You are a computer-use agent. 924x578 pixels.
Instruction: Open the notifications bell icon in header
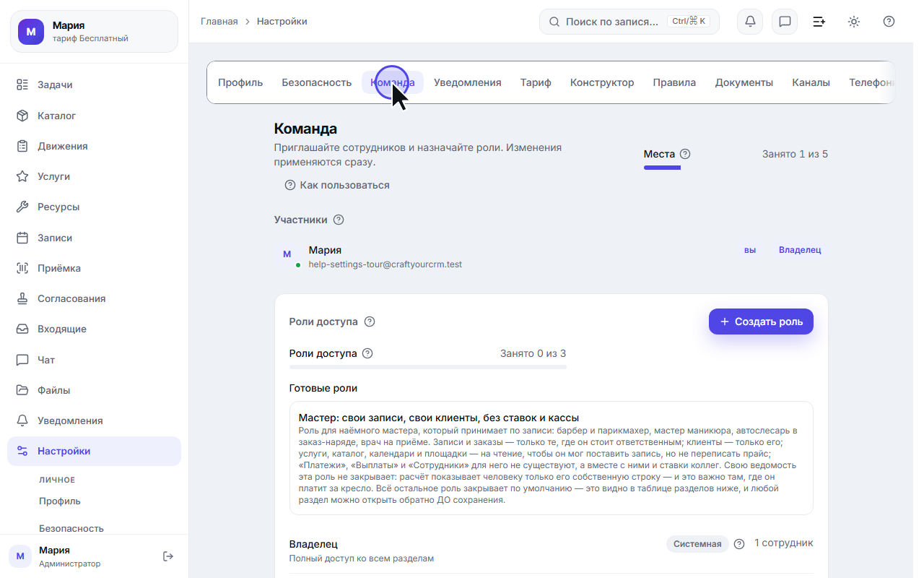(750, 22)
